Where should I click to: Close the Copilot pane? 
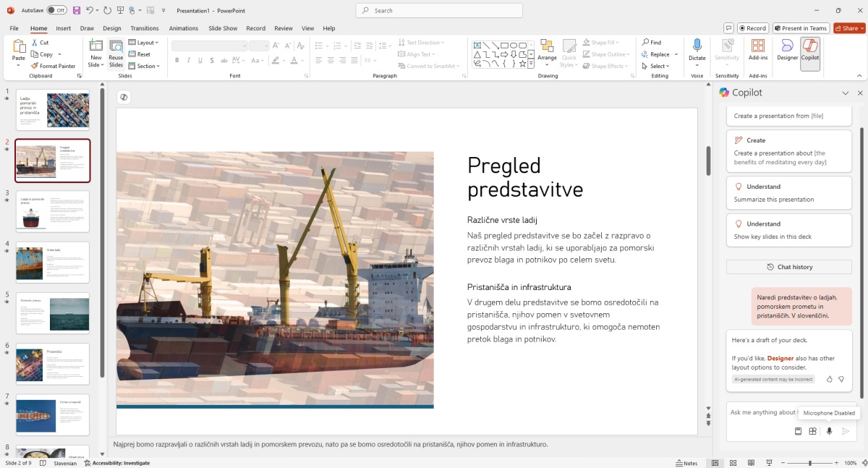860,93
